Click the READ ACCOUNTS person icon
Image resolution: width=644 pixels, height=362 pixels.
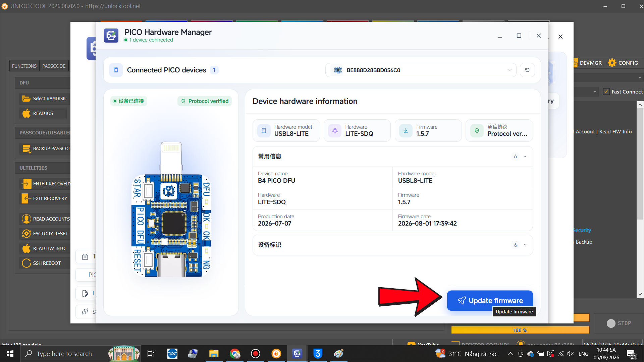click(x=26, y=219)
